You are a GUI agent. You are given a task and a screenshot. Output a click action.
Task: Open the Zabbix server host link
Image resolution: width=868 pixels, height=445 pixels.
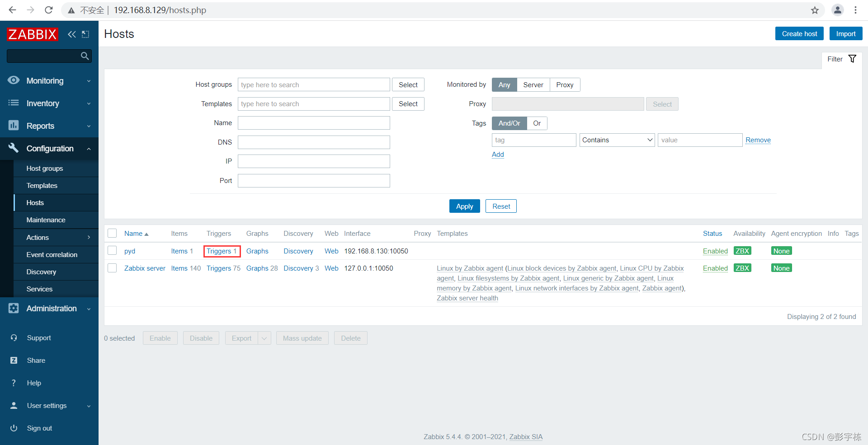click(x=145, y=268)
